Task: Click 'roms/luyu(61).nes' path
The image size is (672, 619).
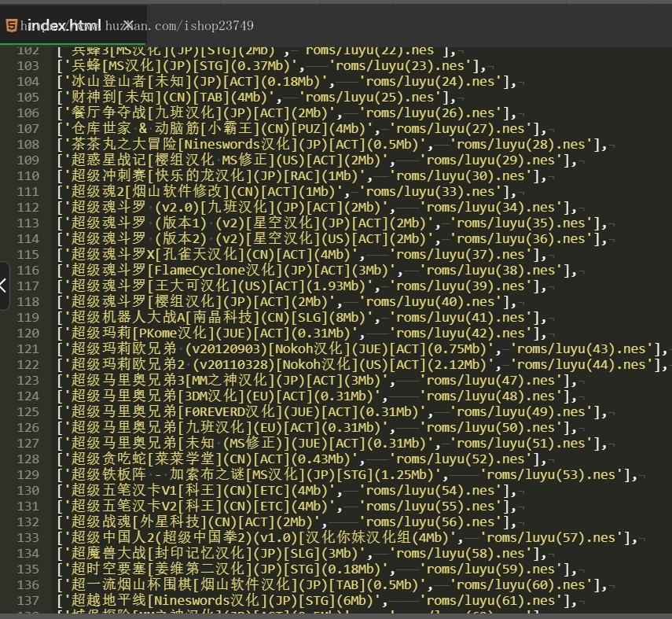Action: (x=494, y=601)
